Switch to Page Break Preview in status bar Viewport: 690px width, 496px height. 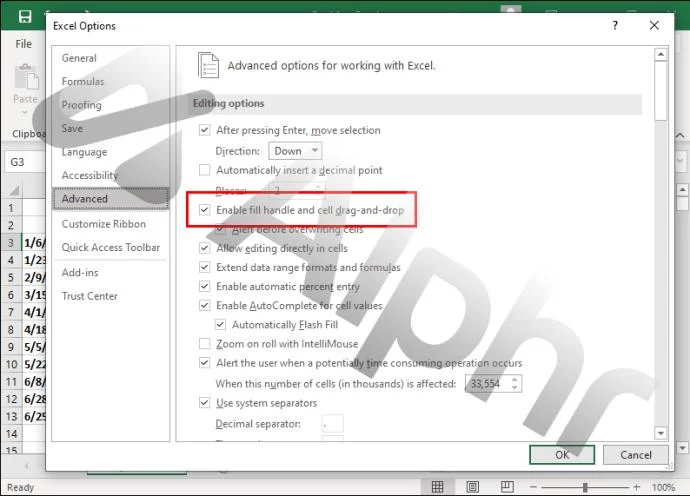point(507,486)
